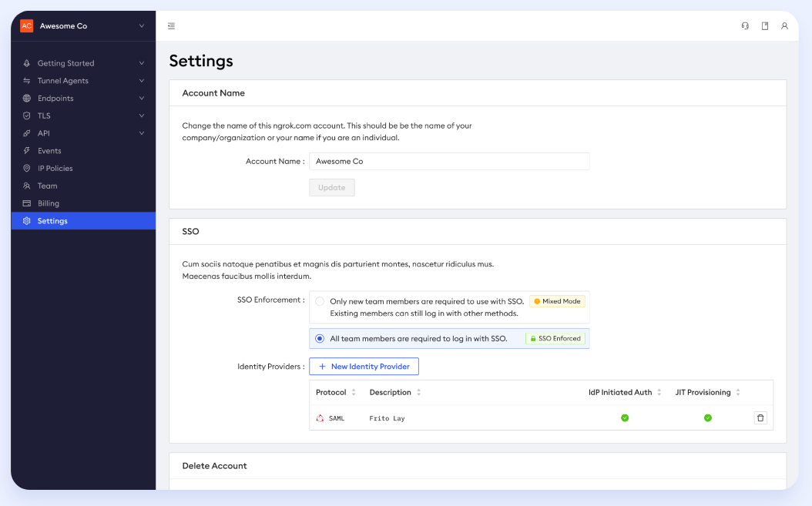
Task: Click the Team people icon
Action: (27, 186)
